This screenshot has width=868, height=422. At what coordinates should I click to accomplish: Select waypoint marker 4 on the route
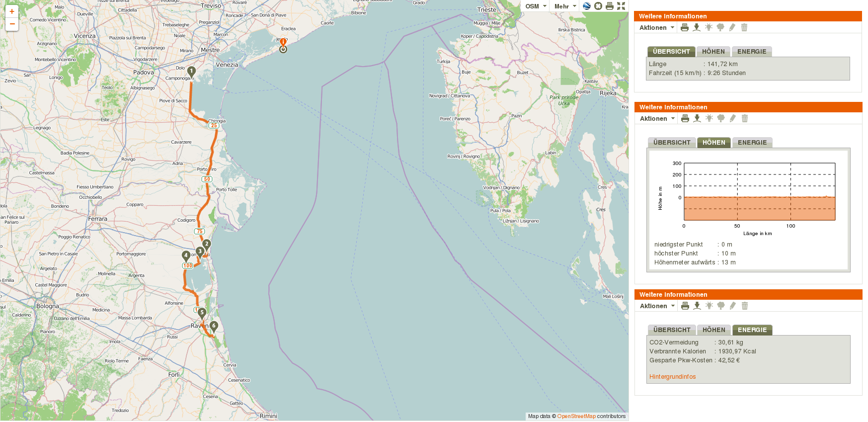click(x=186, y=256)
